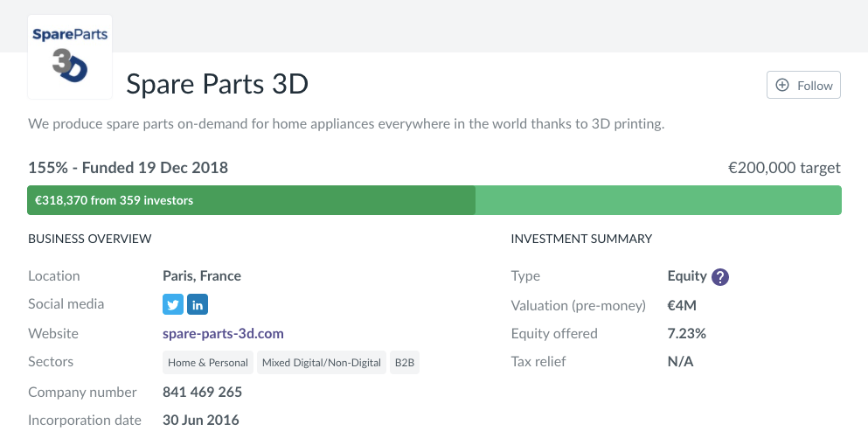Click the €200,000 target amount

tap(784, 168)
